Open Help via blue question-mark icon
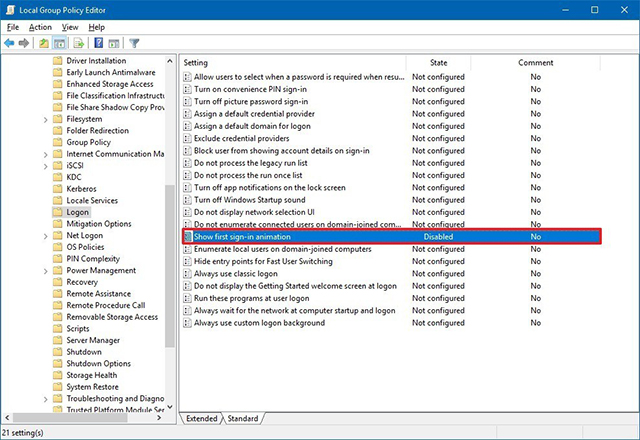 point(98,43)
